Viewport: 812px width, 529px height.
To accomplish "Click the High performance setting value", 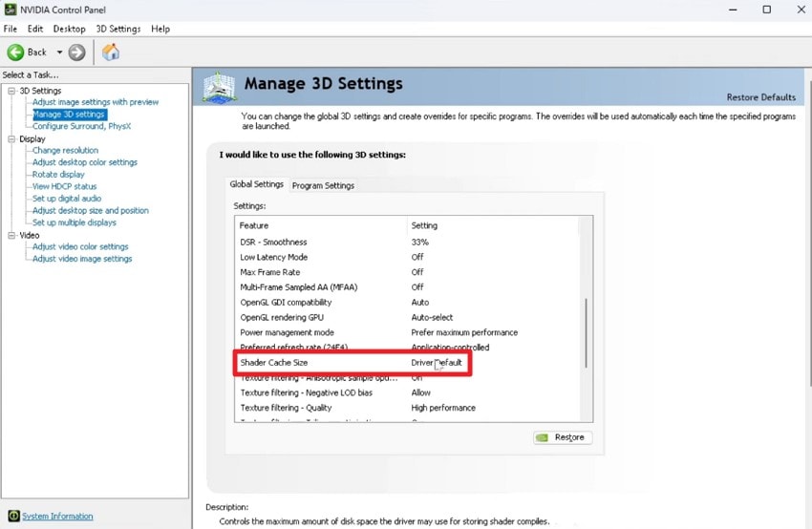I will (x=443, y=408).
